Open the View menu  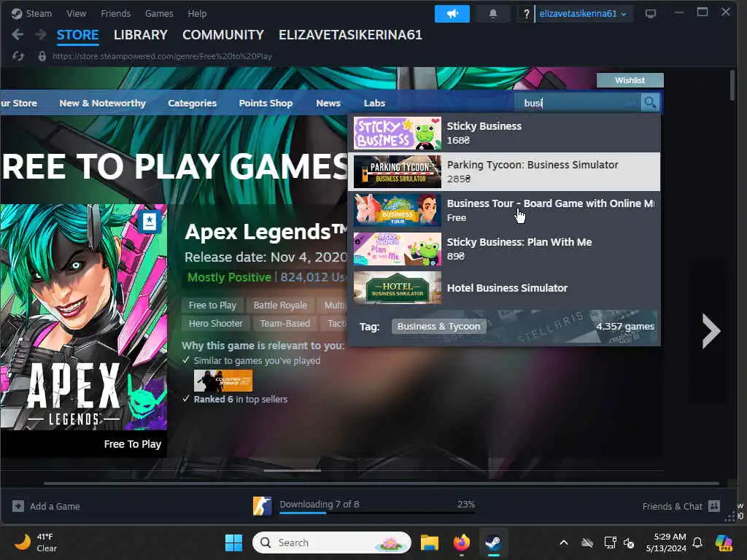click(76, 13)
